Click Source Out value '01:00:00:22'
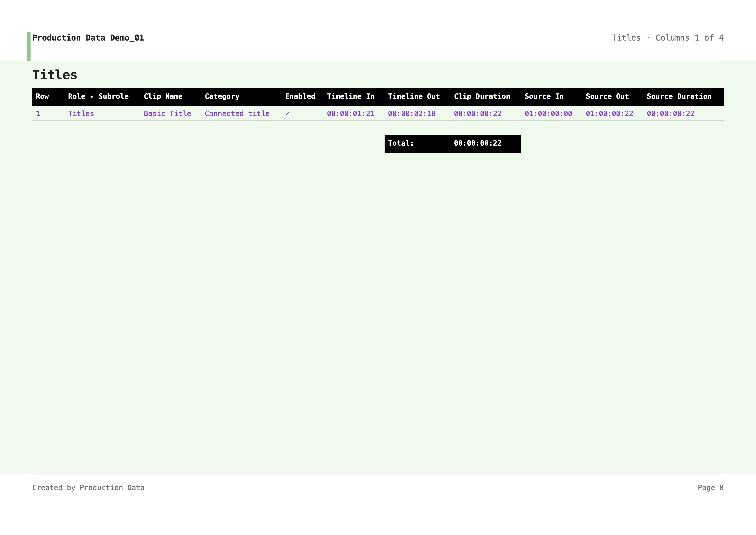Screen dimensions: 756x535 (x=609, y=114)
